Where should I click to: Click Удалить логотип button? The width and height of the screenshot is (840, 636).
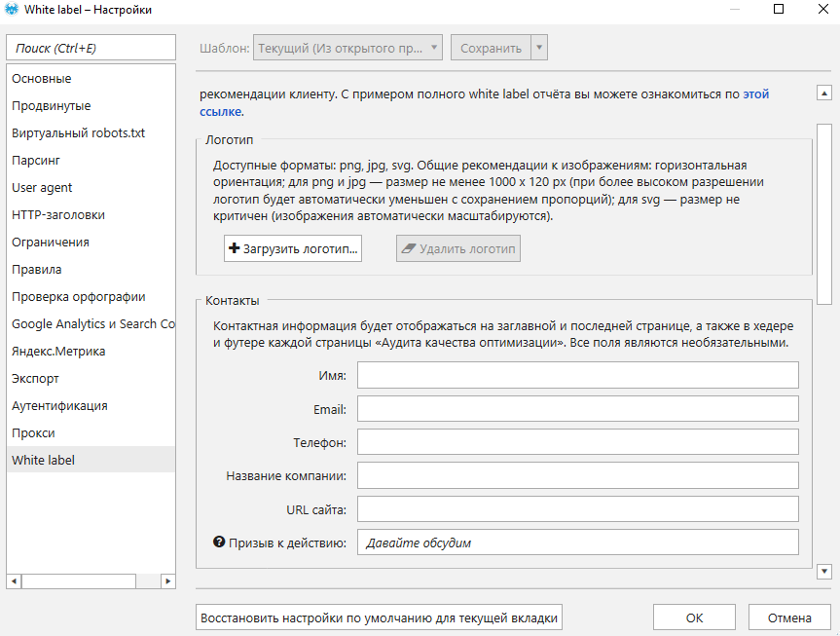tap(458, 248)
